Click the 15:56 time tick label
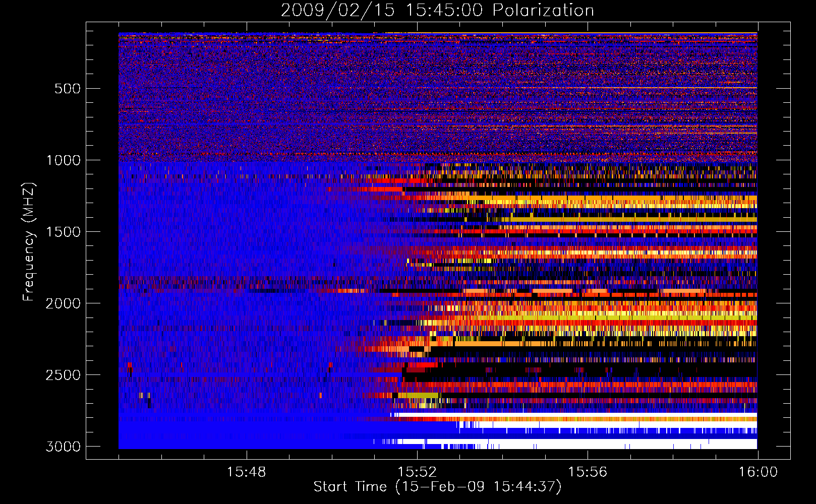The width and height of the screenshot is (816, 504). tap(588, 472)
